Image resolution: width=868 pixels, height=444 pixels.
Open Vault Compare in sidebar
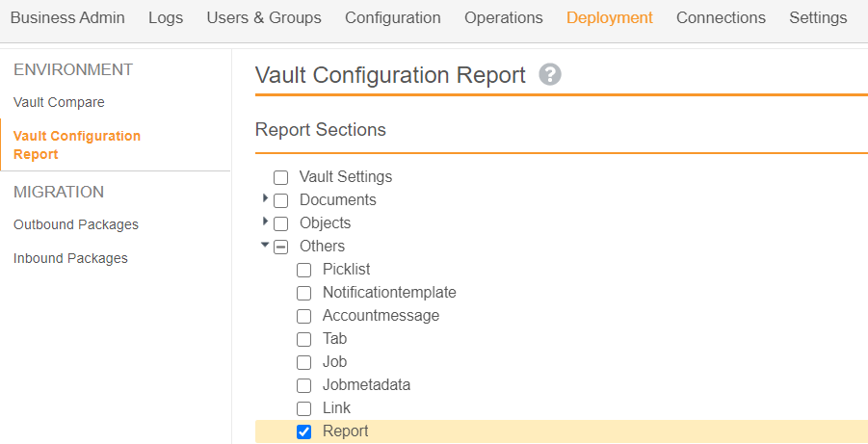(59, 102)
